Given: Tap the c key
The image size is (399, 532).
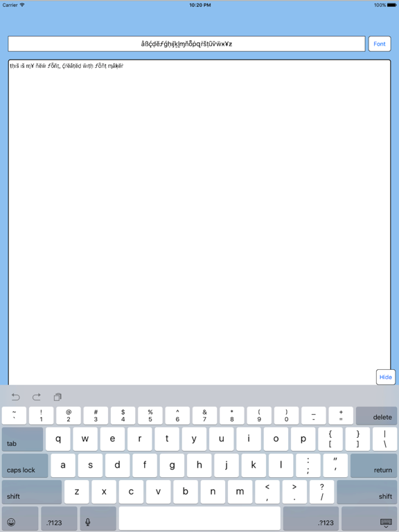Looking at the screenshot, I should point(131,492).
